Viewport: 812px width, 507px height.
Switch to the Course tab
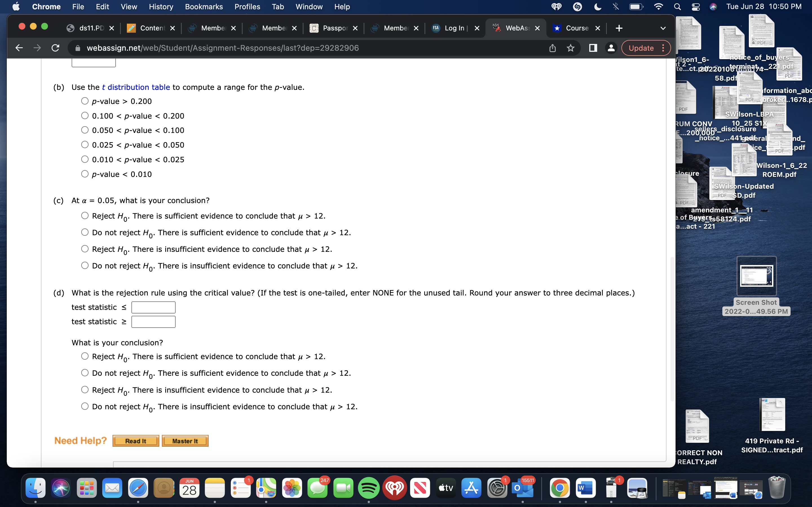pyautogui.click(x=577, y=28)
